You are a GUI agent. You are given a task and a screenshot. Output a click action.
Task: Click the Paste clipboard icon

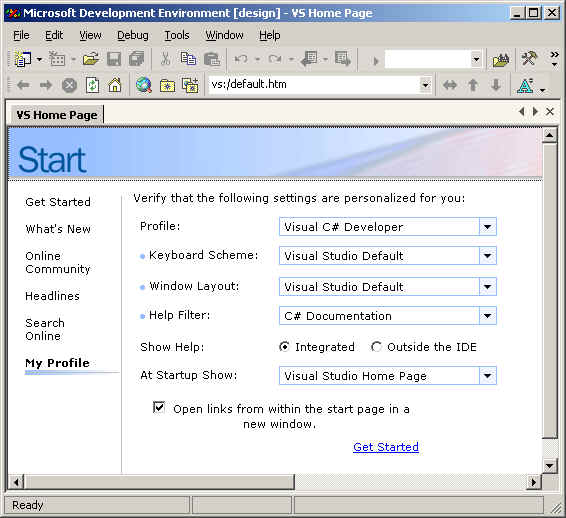(212, 59)
